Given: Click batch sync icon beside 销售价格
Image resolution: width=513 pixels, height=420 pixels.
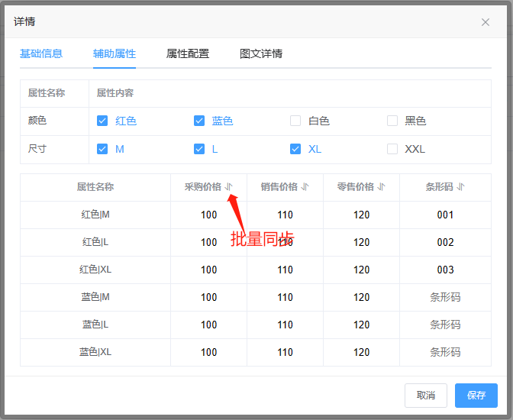Looking at the screenshot, I should coord(305,187).
